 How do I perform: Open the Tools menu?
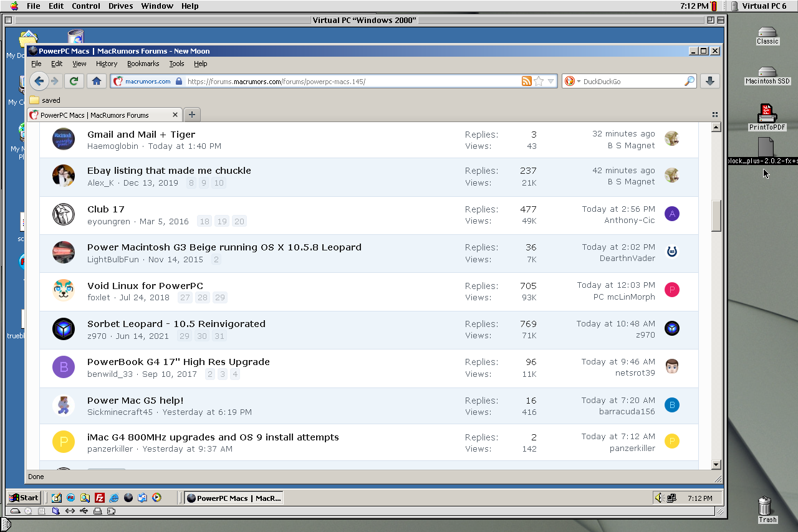coord(177,64)
